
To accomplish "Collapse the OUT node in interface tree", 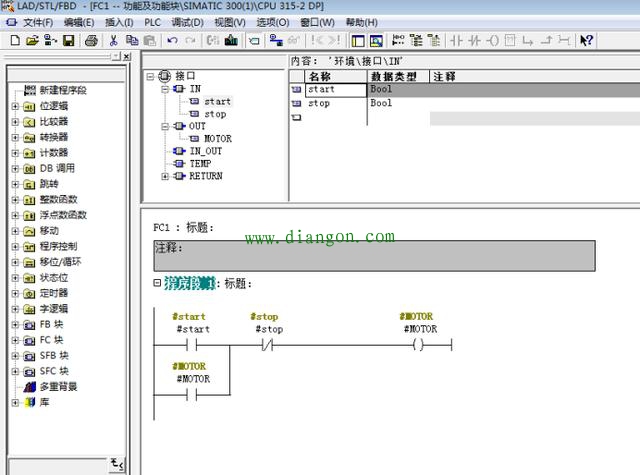I will point(165,127).
